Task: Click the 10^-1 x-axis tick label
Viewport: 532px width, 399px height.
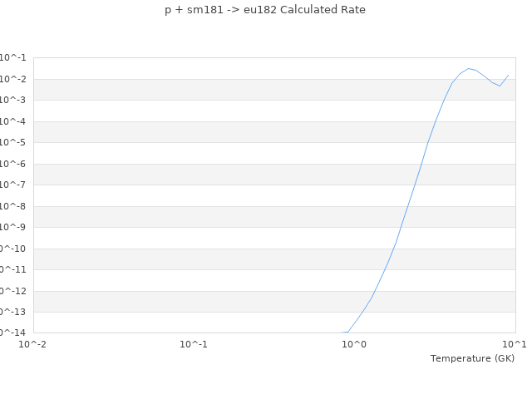Action: (x=194, y=343)
